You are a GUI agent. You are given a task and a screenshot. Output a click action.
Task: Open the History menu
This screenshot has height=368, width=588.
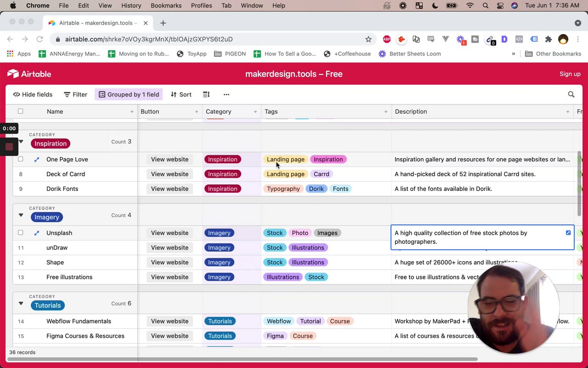tap(131, 6)
